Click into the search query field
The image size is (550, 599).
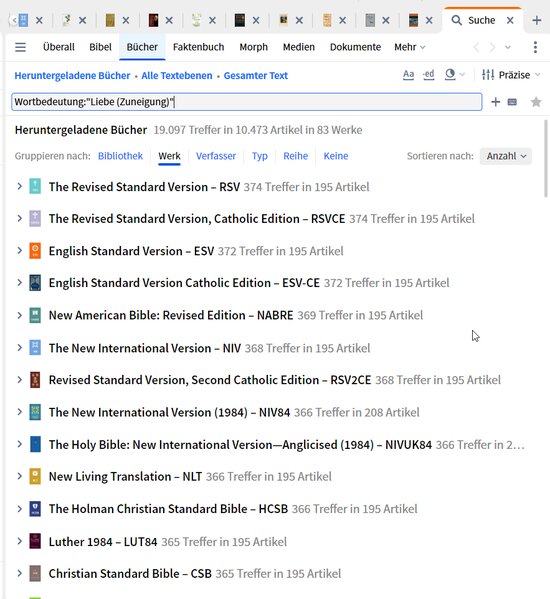[247, 102]
